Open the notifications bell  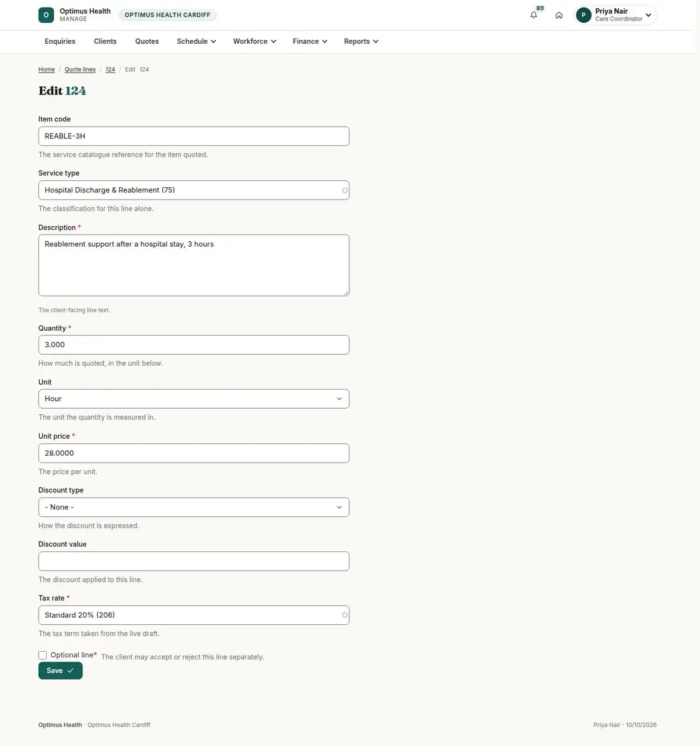533,15
